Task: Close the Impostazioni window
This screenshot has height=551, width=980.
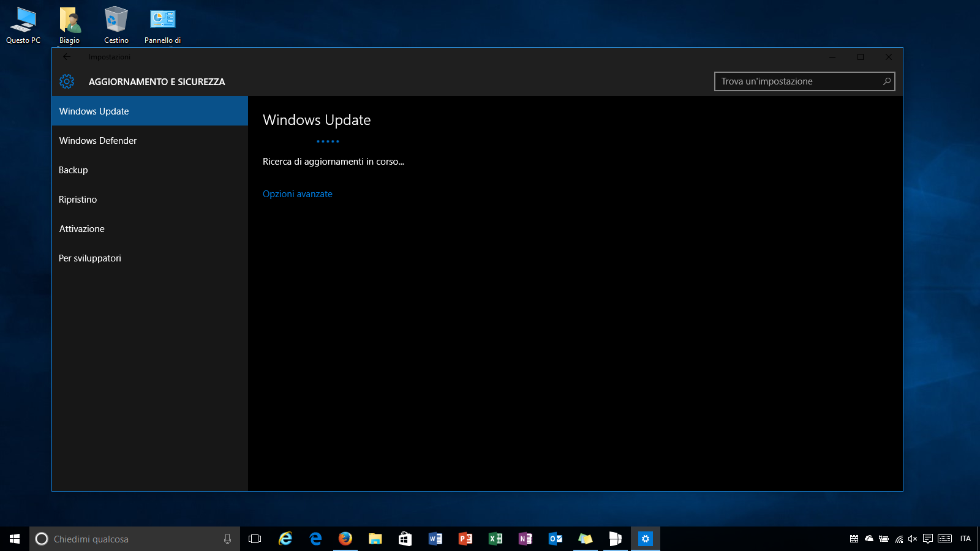Action: pyautogui.click(x=889, y=57)
